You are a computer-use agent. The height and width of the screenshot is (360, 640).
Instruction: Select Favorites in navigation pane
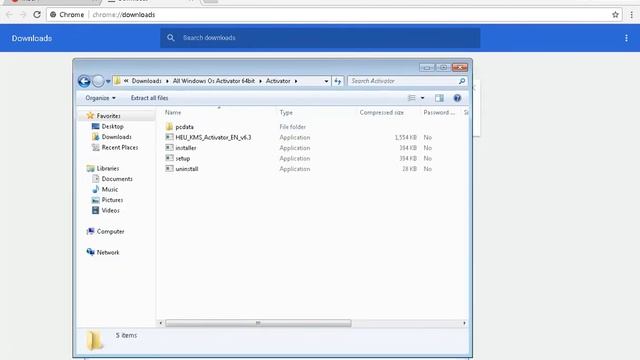108,116
